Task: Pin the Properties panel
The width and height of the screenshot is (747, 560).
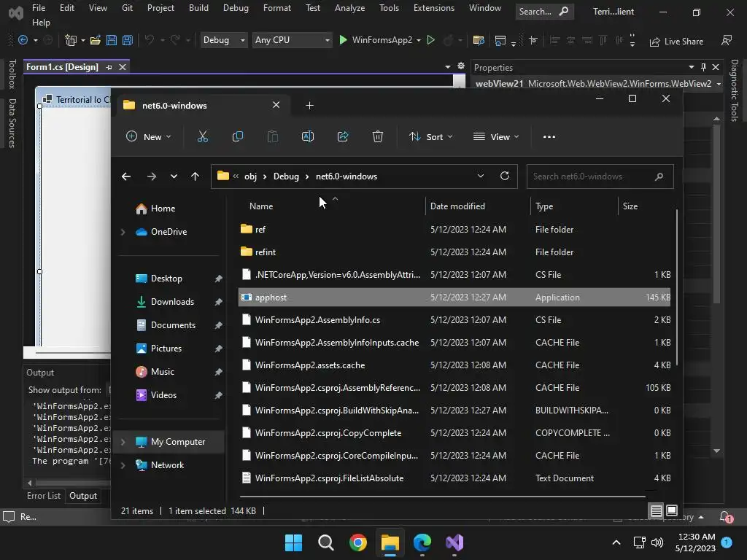Action: point(704,68)
